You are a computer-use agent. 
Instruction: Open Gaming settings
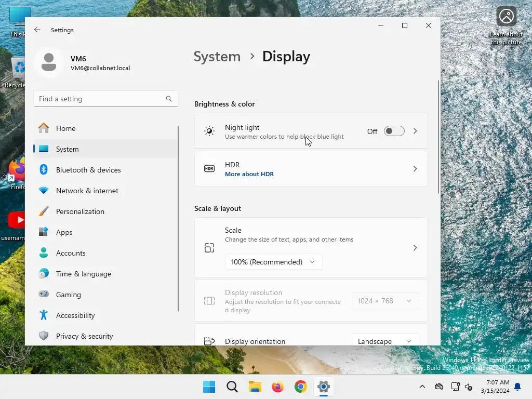click(106, 295)
